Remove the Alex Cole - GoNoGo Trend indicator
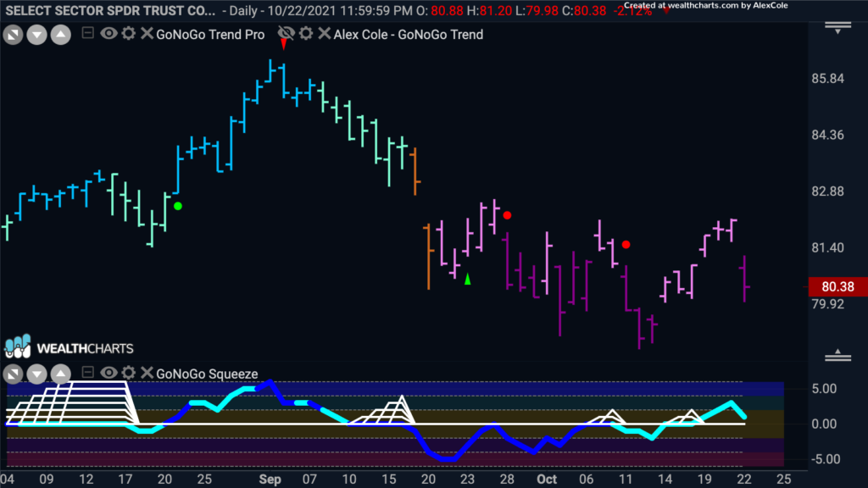The height and width of the screenshot is (488, 868). (x=325, y=33)
